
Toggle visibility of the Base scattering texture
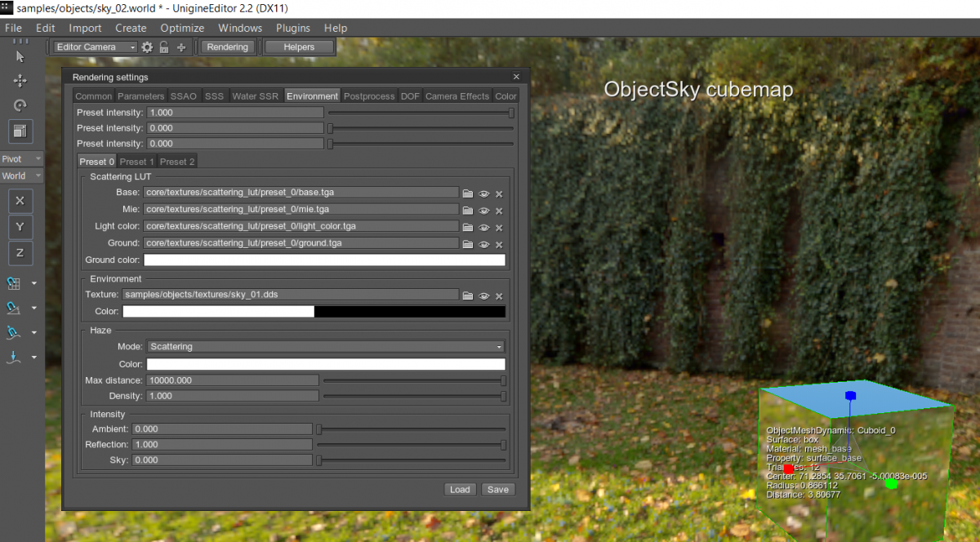point(483,193)
